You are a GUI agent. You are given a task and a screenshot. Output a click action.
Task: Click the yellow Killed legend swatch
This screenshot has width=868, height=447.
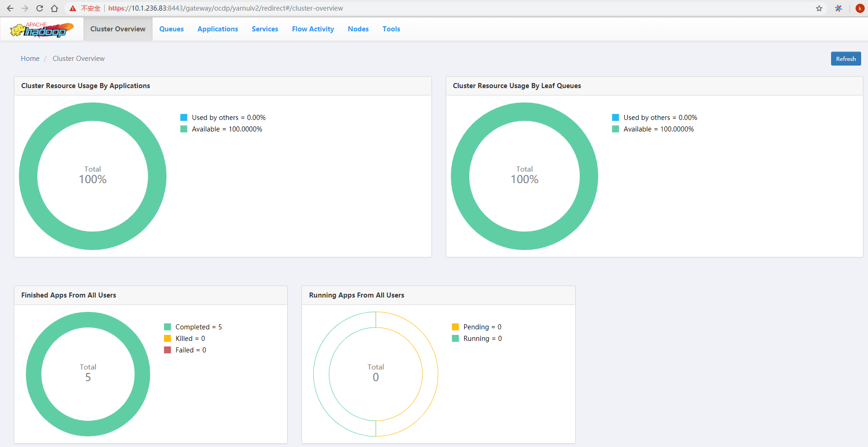(x=167, y=339)
